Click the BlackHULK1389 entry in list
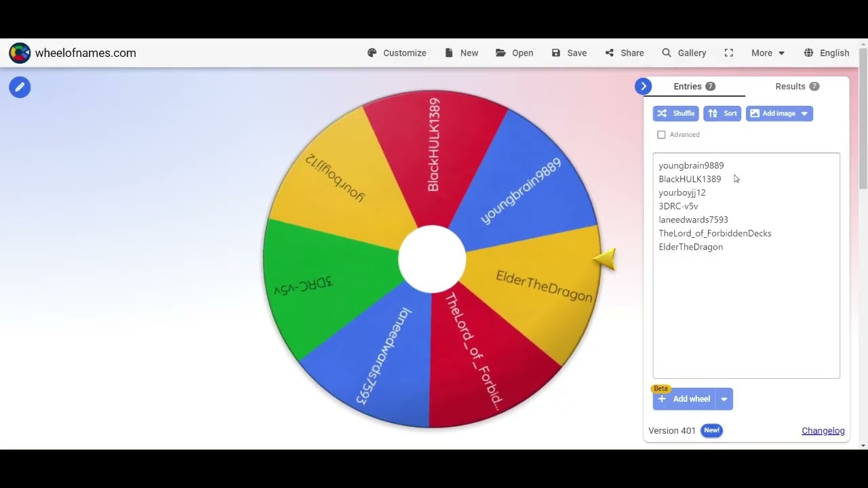868x488 pixels. click(x=690, y=179)
